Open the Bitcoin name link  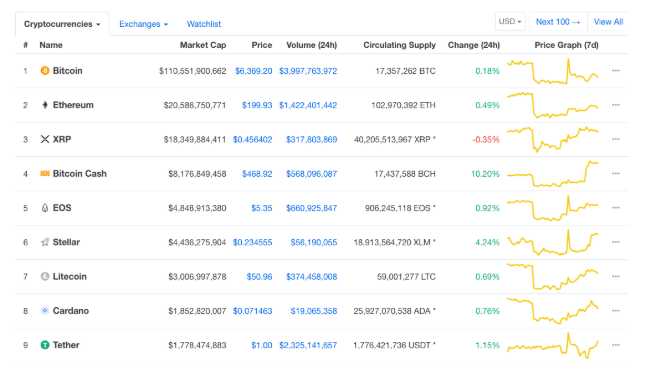[67, 71]
